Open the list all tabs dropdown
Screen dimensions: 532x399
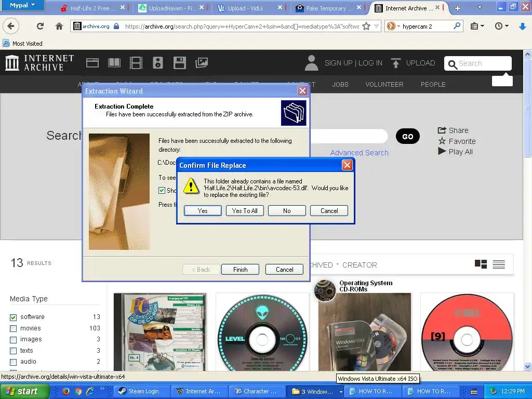(480, 7)
